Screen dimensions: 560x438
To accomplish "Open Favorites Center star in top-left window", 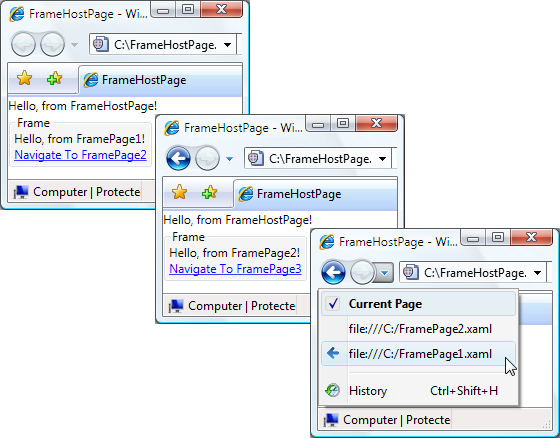I will coord(25,78).
